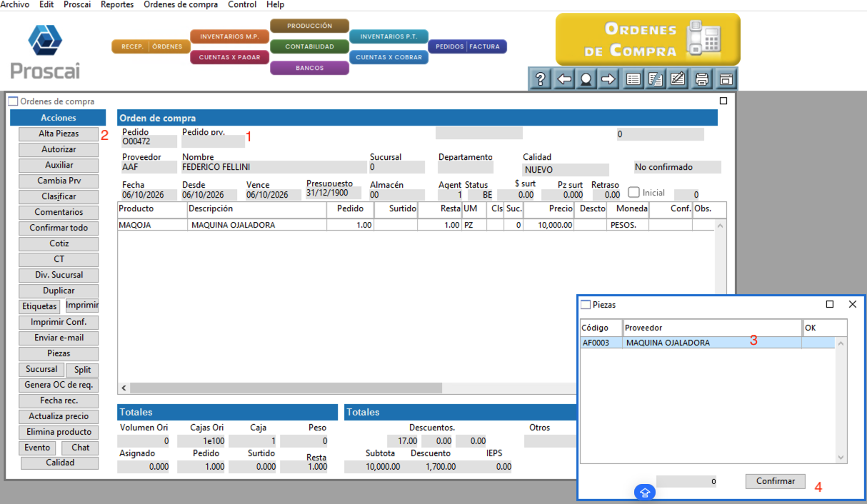Click the printer toolbar icon

point(702,79)
